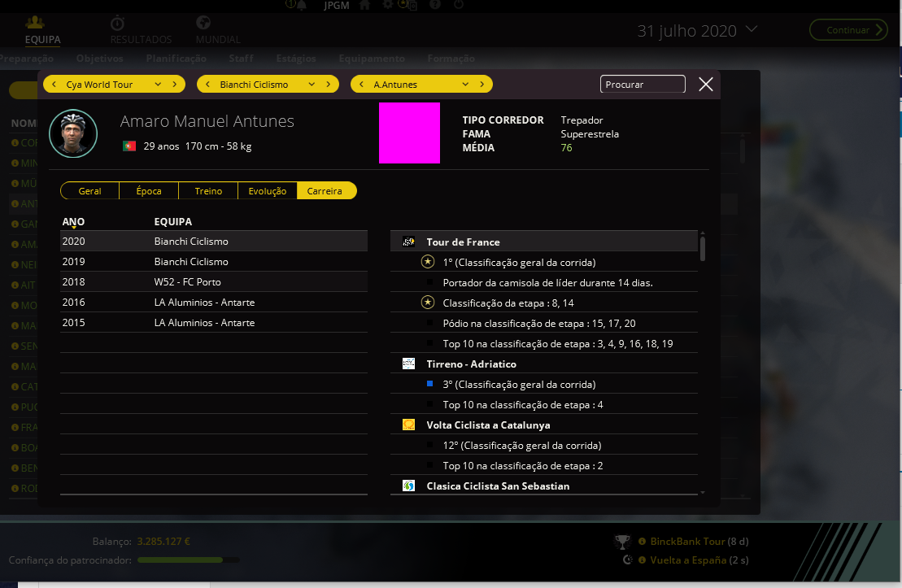Go to next rider after A.Antunes
Screen dimensions: 902x588
[482, 85]
